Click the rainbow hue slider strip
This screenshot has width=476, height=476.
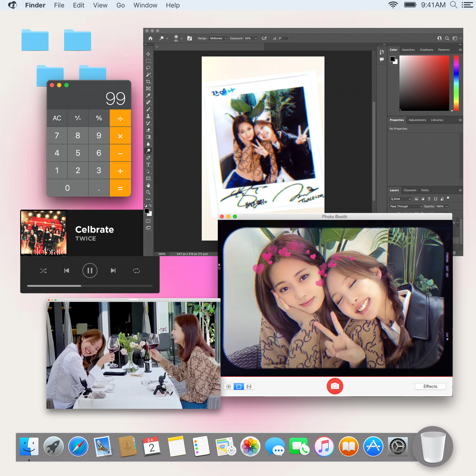click(x=456, y=83)
